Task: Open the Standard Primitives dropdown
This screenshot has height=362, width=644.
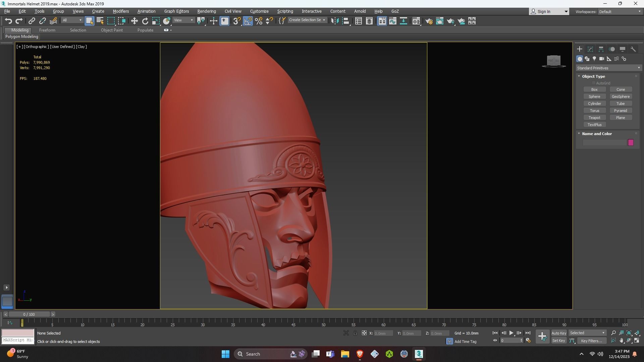Action: pyautogui.click(x=608, y=68)
